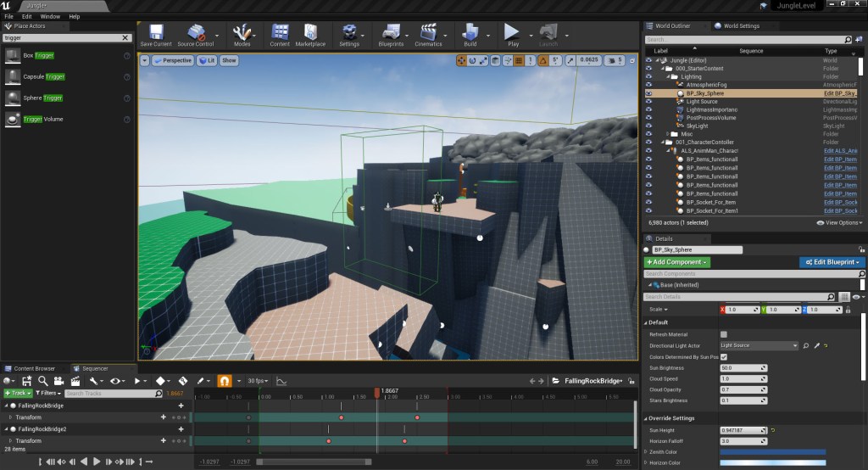Switch to the World Settings tab
Image resolution: width=868 pixels, height=470 pixels.
click(739, 26)
